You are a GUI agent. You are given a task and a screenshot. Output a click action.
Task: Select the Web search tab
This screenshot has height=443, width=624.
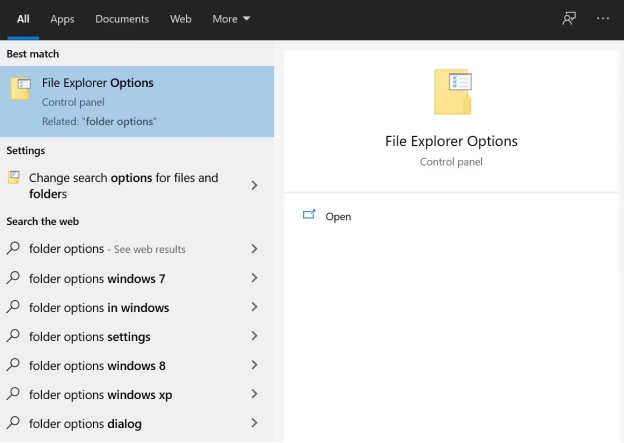coord(180,18)
